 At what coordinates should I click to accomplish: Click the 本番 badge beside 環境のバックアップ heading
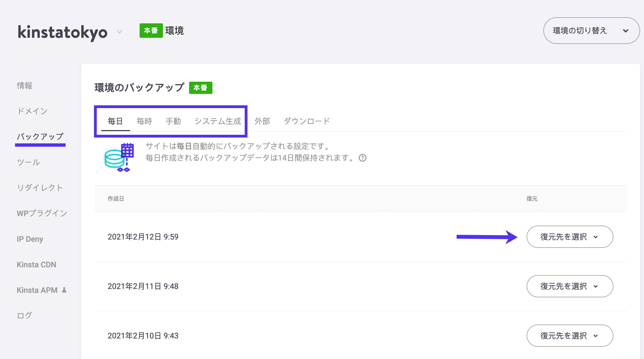click(x=201, y=88)
